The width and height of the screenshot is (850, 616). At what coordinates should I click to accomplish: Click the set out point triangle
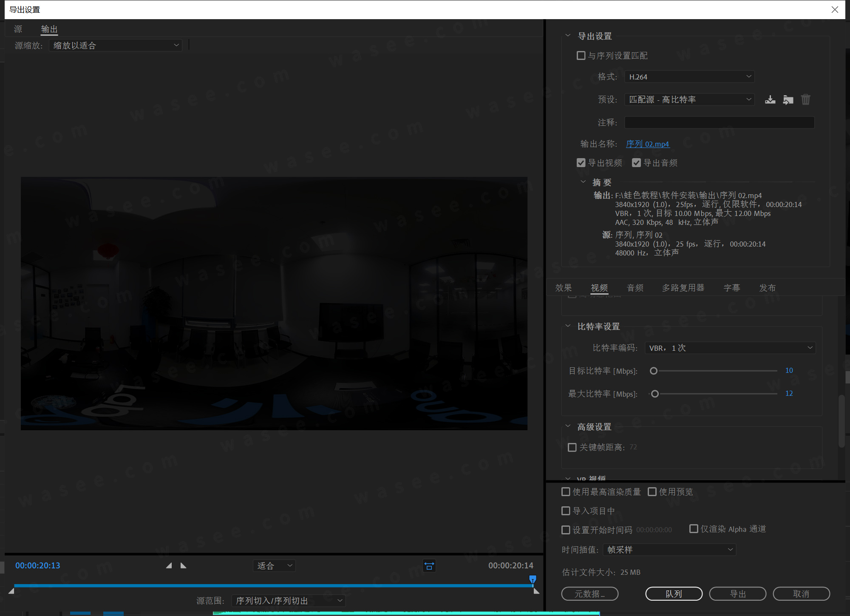coord(184,565)
